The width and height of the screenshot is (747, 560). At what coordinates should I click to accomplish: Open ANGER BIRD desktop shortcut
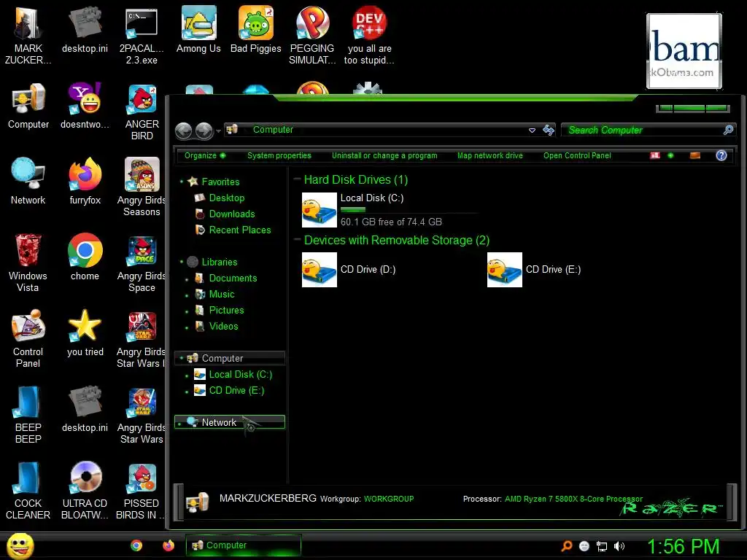pos(142,112)
